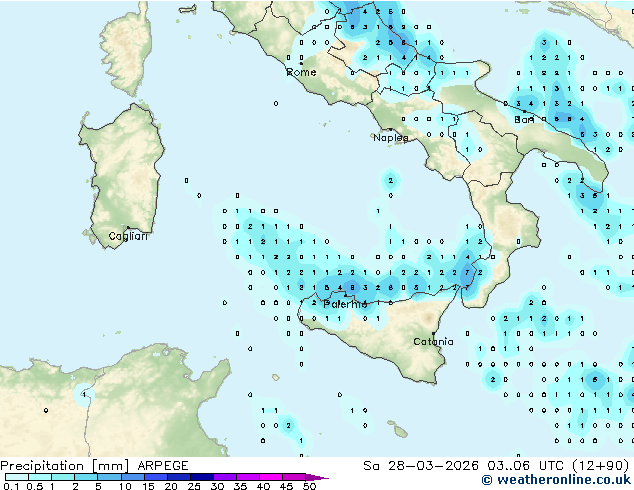This screenshot has height=490, width=634.
Task: Click the legend value '10'
Action: click(x=125, y=486)
